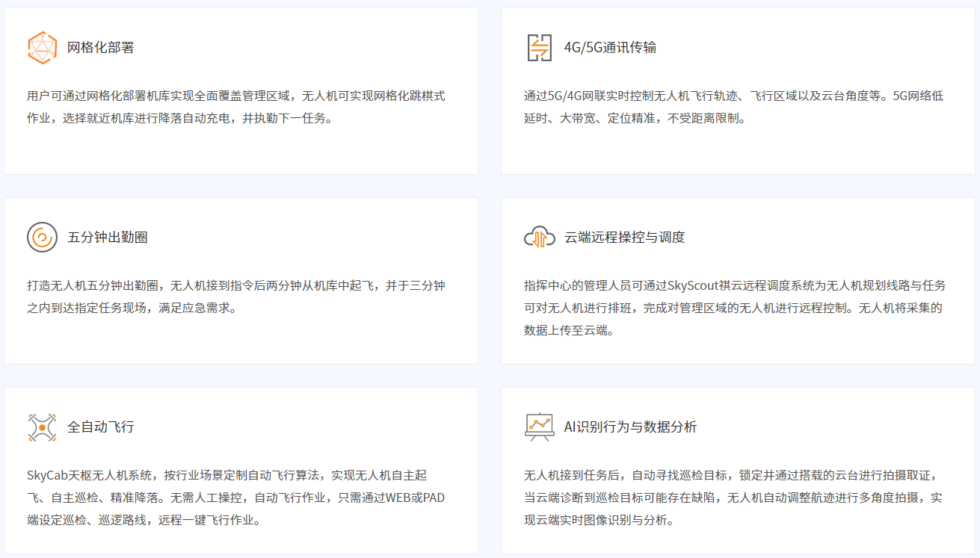Click the cloud remote control icon

coord(539,238)
